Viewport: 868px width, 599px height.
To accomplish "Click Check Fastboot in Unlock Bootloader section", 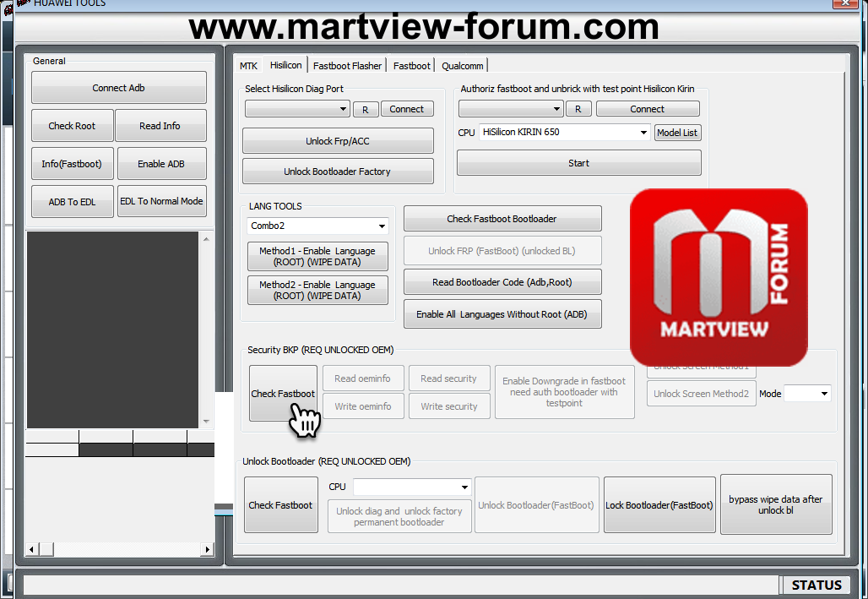I will pos(280,505).
